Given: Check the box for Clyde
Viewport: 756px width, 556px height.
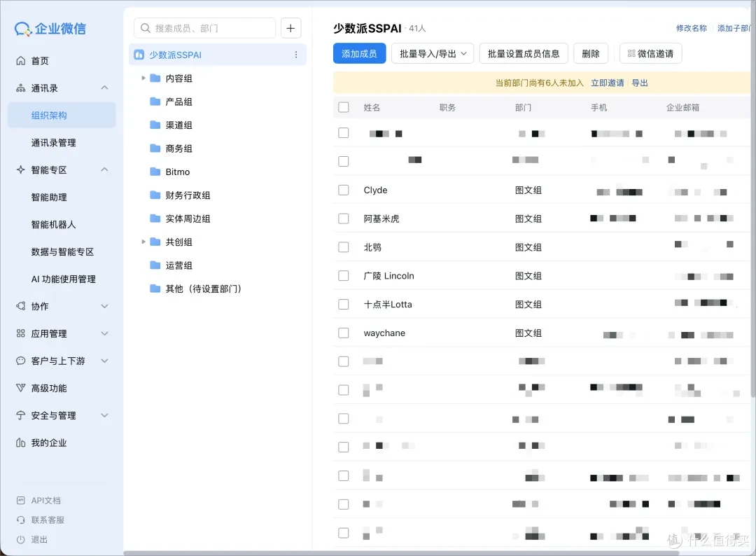Looking at the screenshot, I should pos(343,190).
